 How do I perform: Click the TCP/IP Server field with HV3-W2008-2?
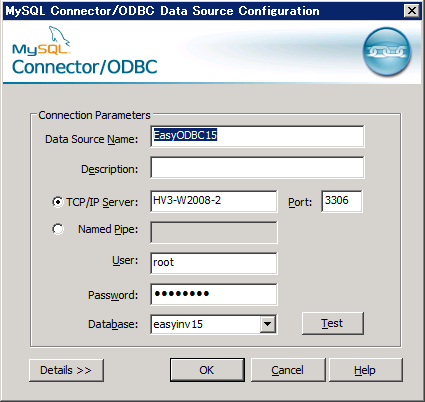coord(213,201)
